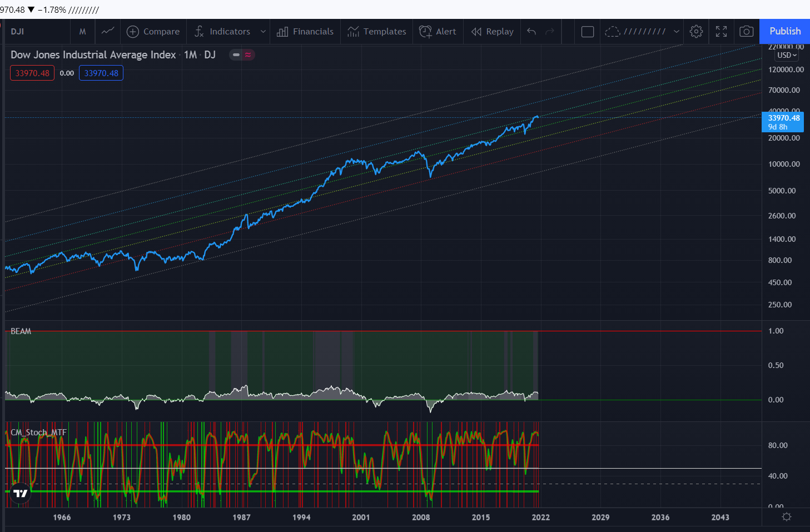Create a price Alert
The image size is (810, 532).
click(438, 32)
